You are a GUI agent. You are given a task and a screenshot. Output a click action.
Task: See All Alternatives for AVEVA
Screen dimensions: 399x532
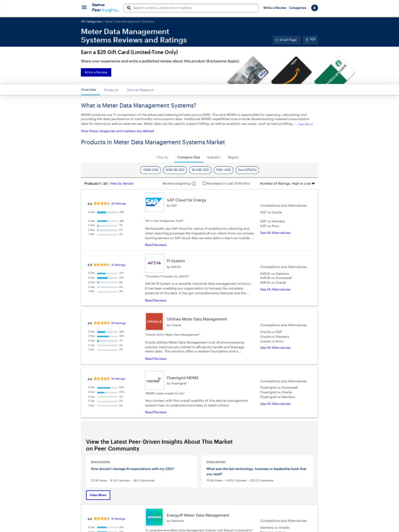coord(275,289)
